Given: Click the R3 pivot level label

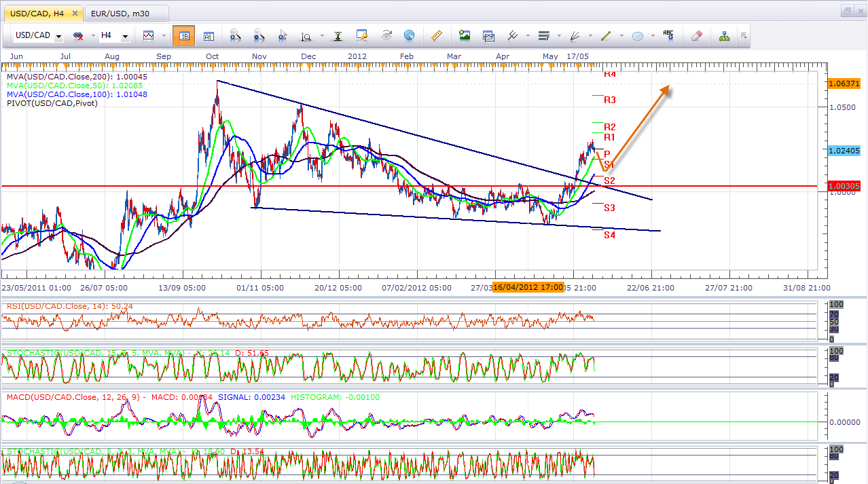Looking at the screenshot, I should [x=610, y=100].
